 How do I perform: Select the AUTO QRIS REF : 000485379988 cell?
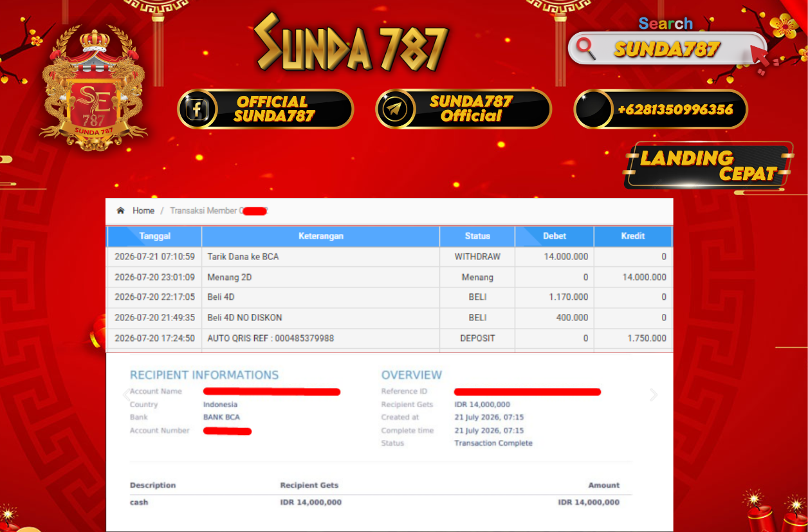[x=321, y=338]
